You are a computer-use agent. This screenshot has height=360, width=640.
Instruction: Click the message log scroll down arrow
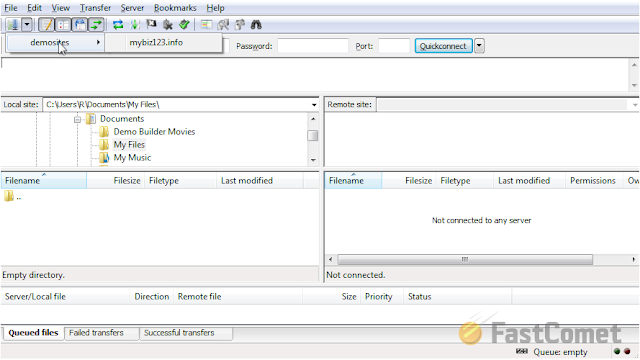634,85
